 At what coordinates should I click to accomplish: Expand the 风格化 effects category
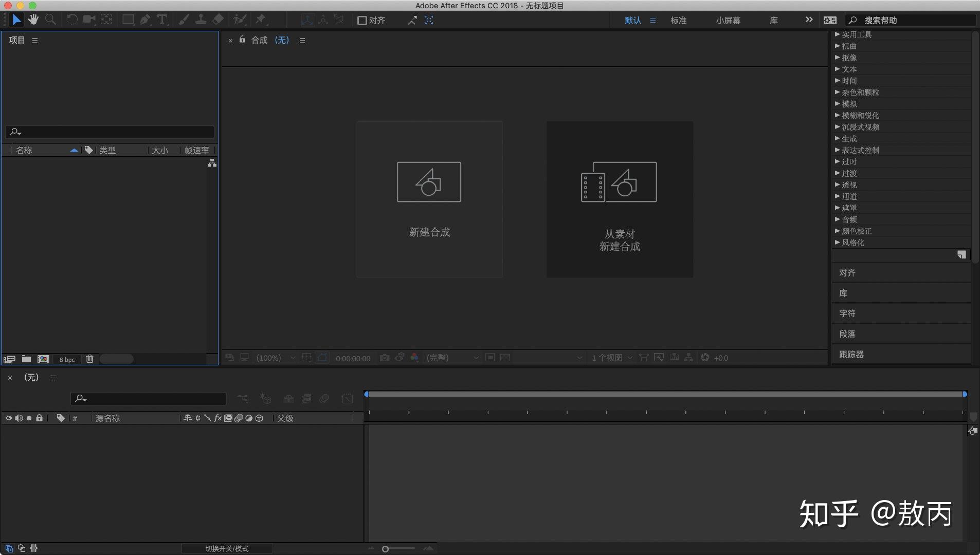coord(838,243)
